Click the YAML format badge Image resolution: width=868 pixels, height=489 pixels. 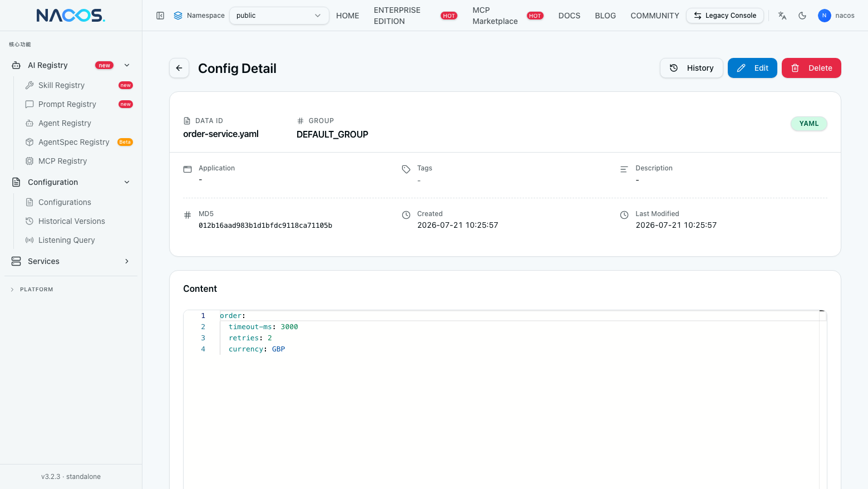pyautogui.click(x=809, y=124)
